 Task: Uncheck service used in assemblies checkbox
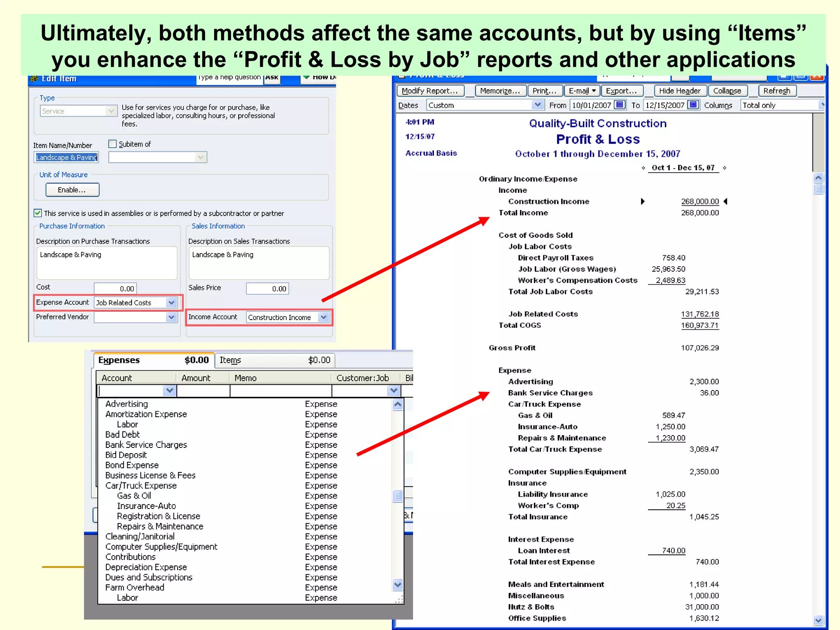(x=38, y=213)
